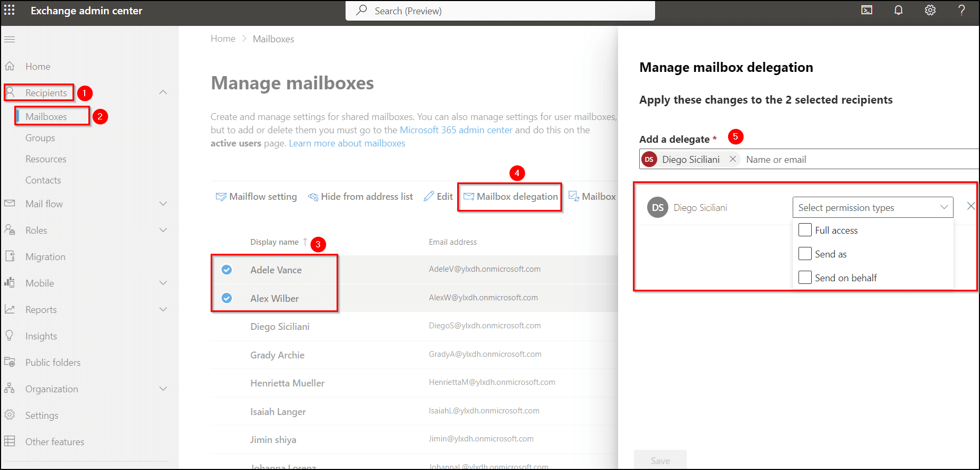
Task: Collapse the navigation hamburger menu
Action: click(x=10, y=39)
